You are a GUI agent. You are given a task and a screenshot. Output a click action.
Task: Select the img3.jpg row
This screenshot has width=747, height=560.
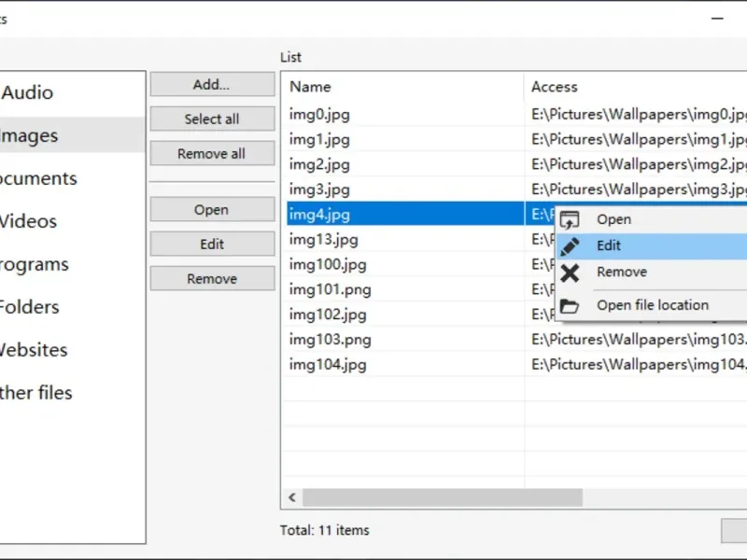pos(516,189)
